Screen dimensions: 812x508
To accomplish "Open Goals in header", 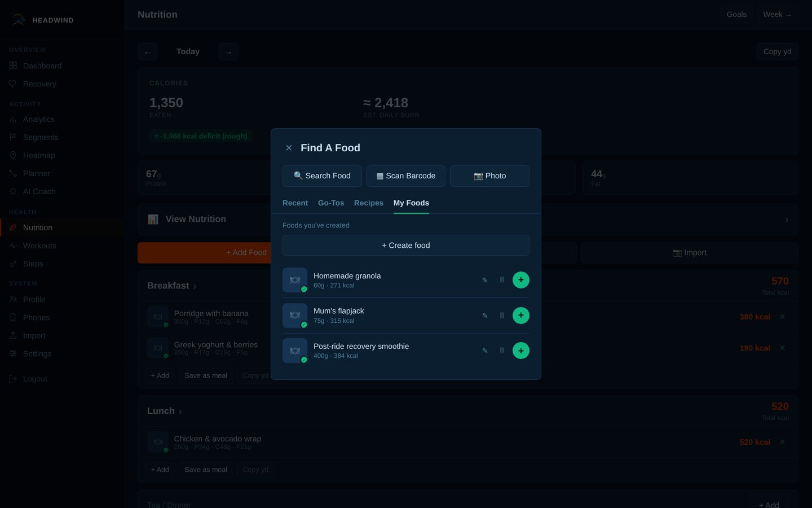I will point(736,15).
